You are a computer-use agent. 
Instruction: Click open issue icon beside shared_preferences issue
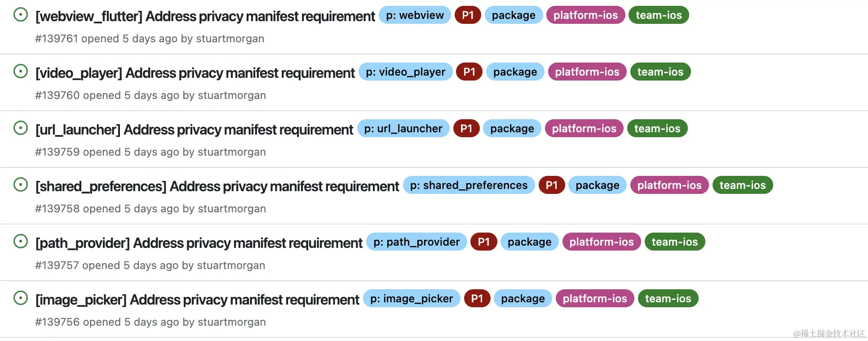pyautogui.click(x=21, y=185)
